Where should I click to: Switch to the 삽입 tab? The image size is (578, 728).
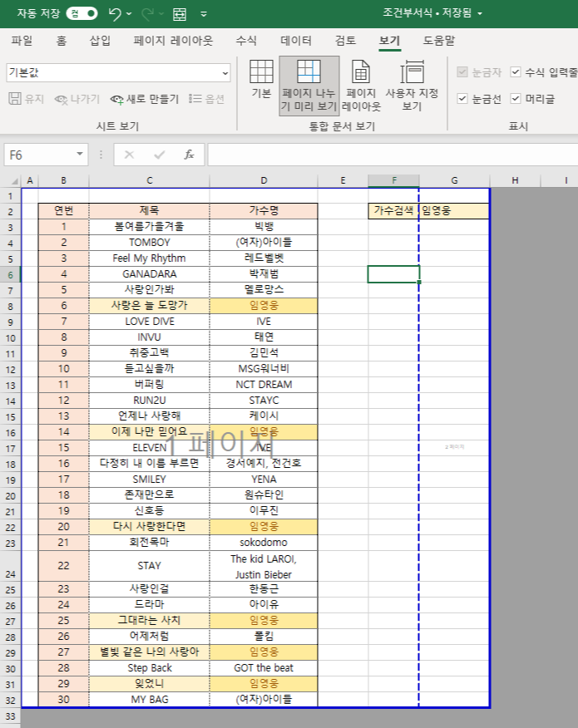pyautogui.click(x=100, y=41)
